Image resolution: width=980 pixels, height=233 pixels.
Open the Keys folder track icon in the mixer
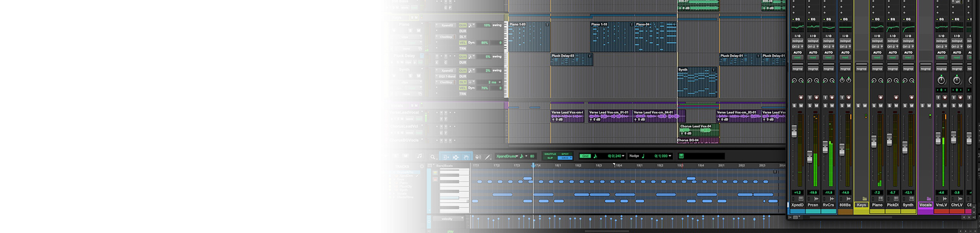point(864,198)
